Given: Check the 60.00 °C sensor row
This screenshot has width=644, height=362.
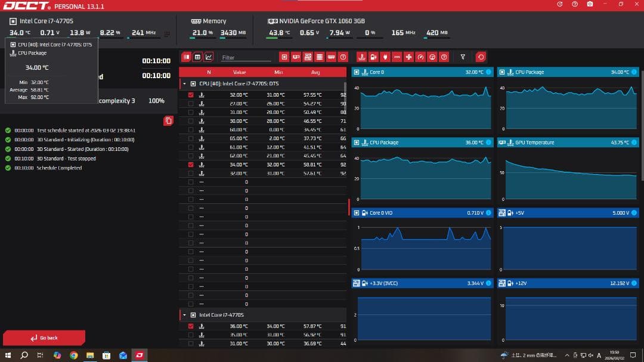Looking at the screenshot, I should 191,130.
